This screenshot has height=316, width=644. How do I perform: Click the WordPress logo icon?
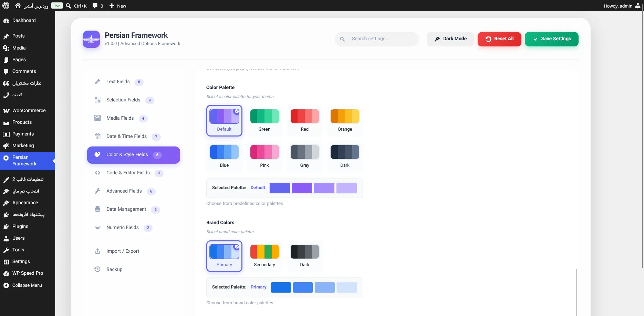tap(6, 6)
